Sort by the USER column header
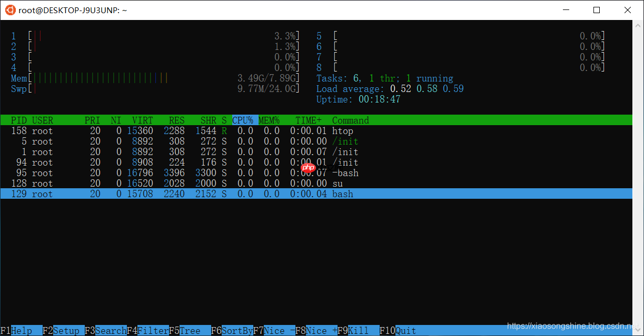Screen dimensions: 644x336 tap(43, 120)
